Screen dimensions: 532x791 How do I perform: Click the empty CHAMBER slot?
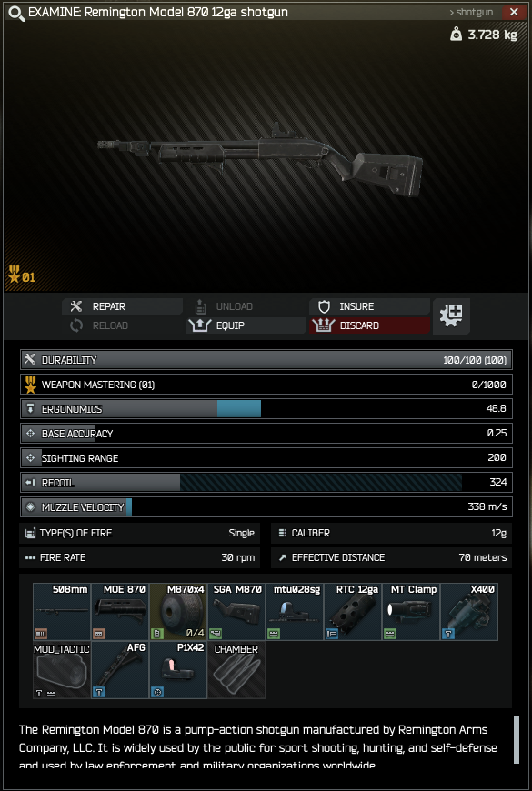pyautogui.click(x=236, y=670)
